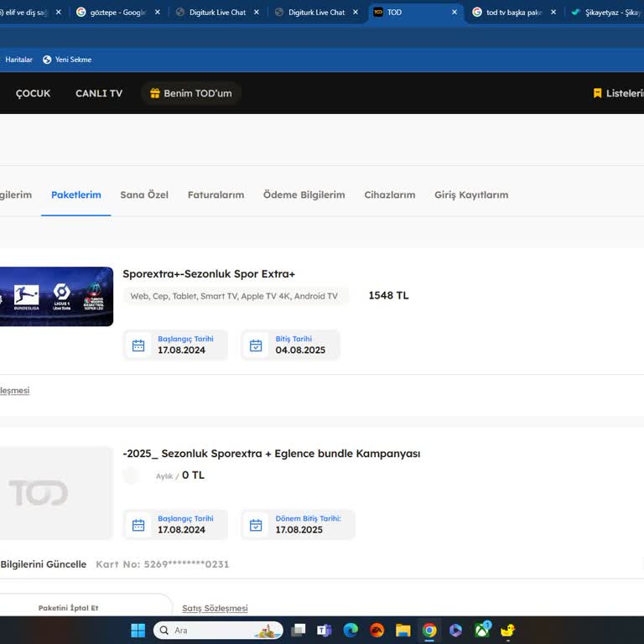Click the Yeni Sekme globe icon
This screenshot has width=644, height=644.
pos(47,60)
